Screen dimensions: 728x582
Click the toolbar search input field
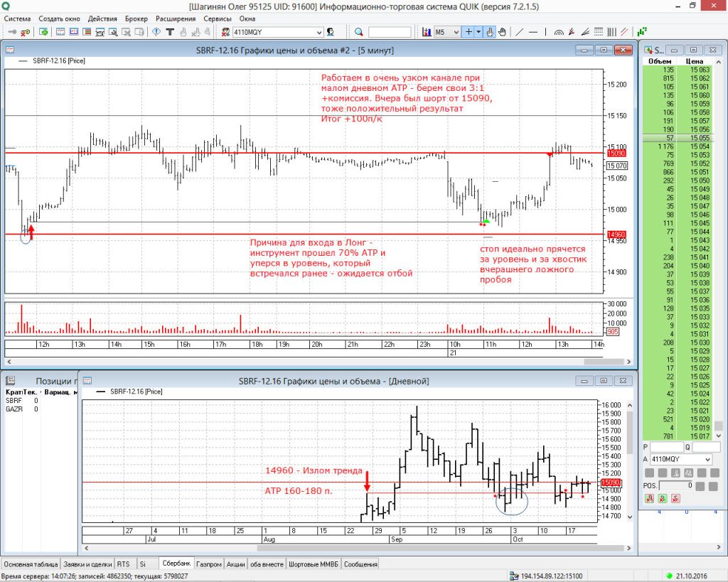(x=390, y=32)
